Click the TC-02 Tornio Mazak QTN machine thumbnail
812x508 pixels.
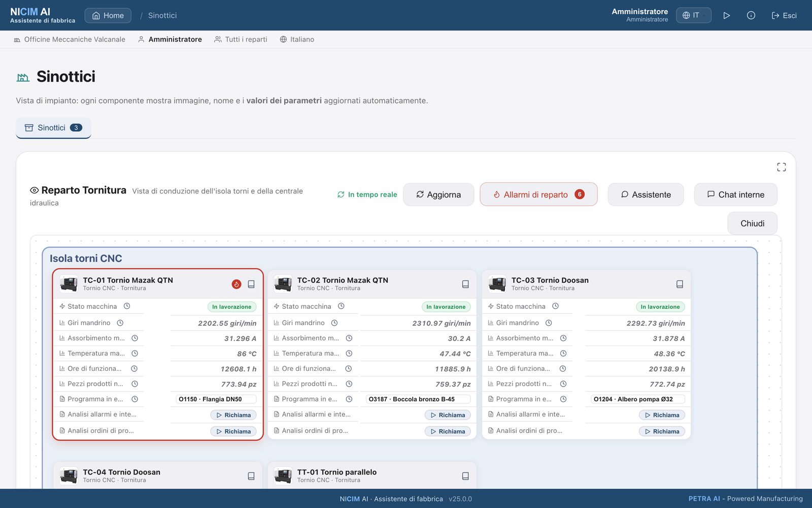point(283,284)
